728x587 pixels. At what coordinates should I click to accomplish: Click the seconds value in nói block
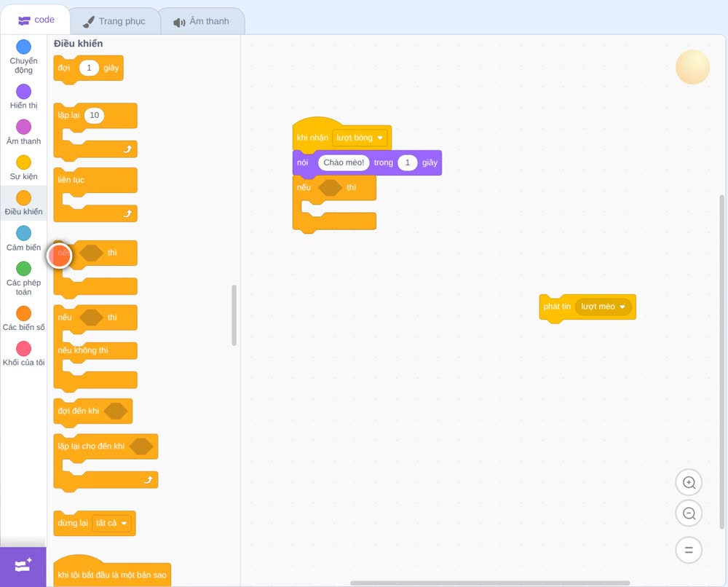click(408, 162)
